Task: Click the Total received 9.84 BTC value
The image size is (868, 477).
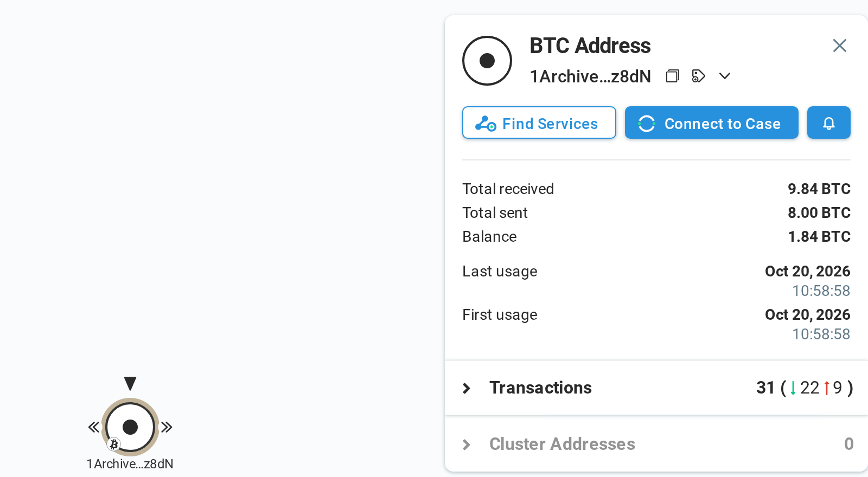Action: click(x=819, y=189)
